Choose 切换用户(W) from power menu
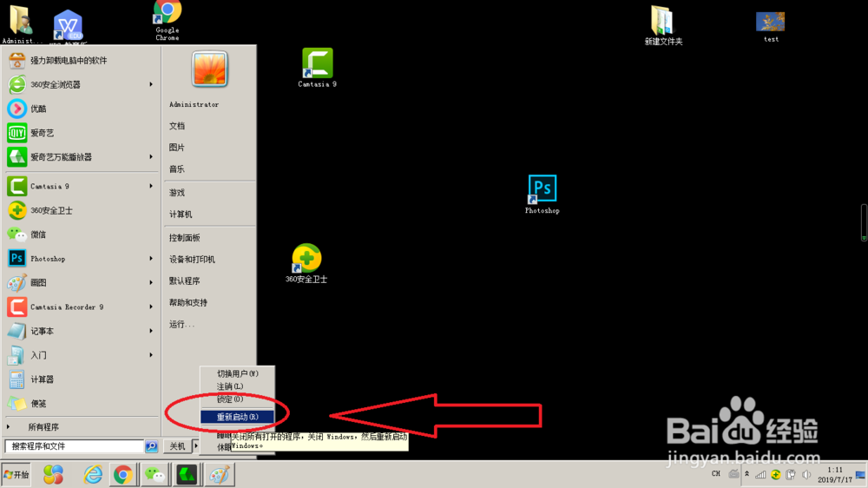Viewport: 868px width, 488px height. pyautogui.click(x=237, y=374)
